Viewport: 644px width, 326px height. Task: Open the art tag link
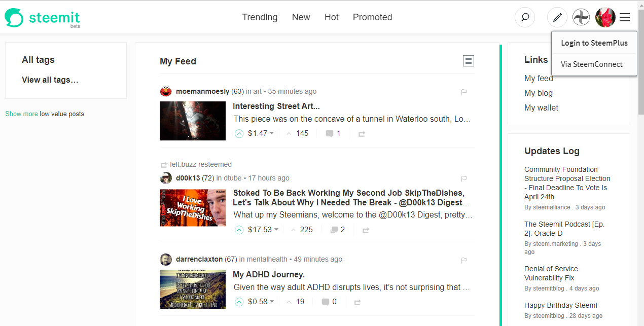(x=258, y=91)
